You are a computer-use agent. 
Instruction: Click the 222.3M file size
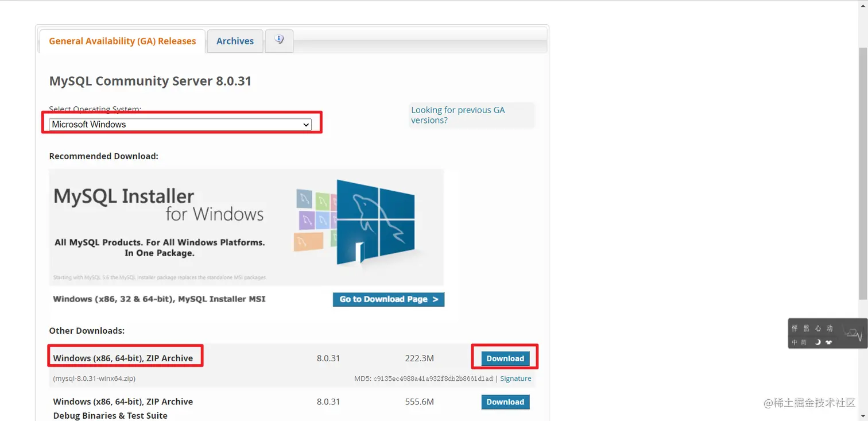tap(419, 358)
